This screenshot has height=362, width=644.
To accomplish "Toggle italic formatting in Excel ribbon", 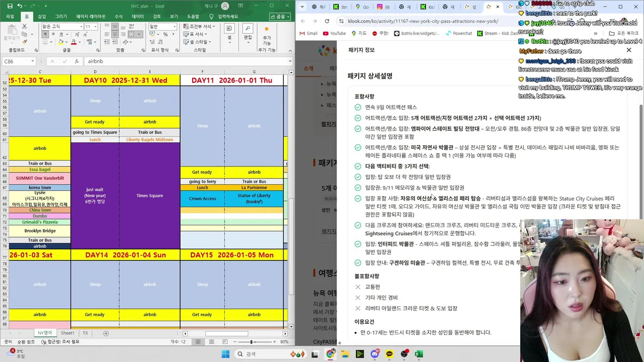I will (53, 34).
